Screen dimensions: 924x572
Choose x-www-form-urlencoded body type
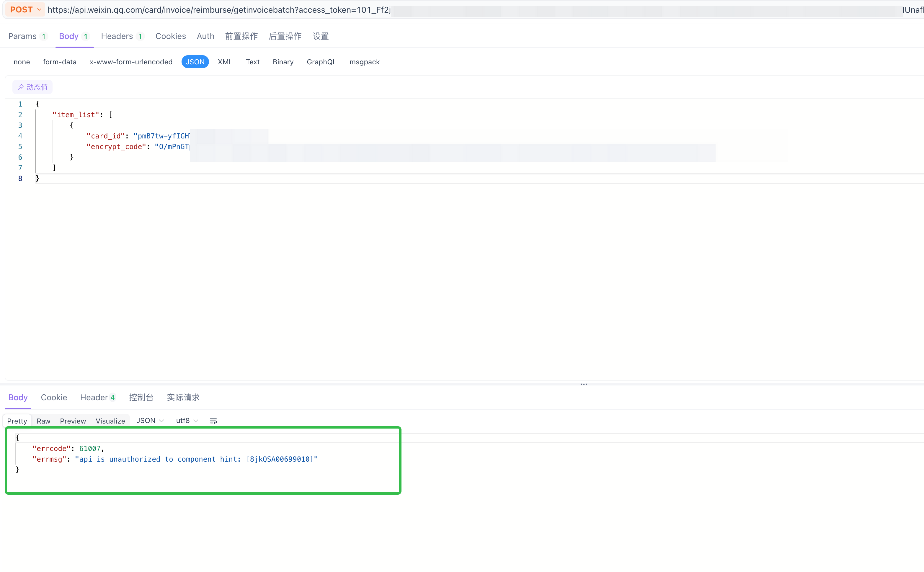131,62
